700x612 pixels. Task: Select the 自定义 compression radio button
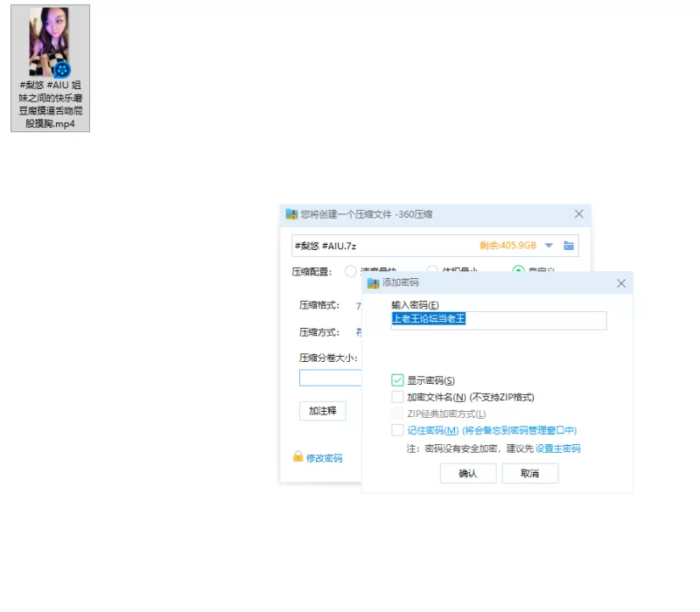(518, 271)
